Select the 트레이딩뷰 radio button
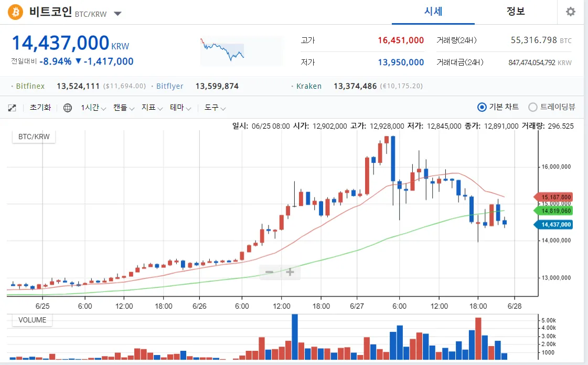 coord(533,107)
